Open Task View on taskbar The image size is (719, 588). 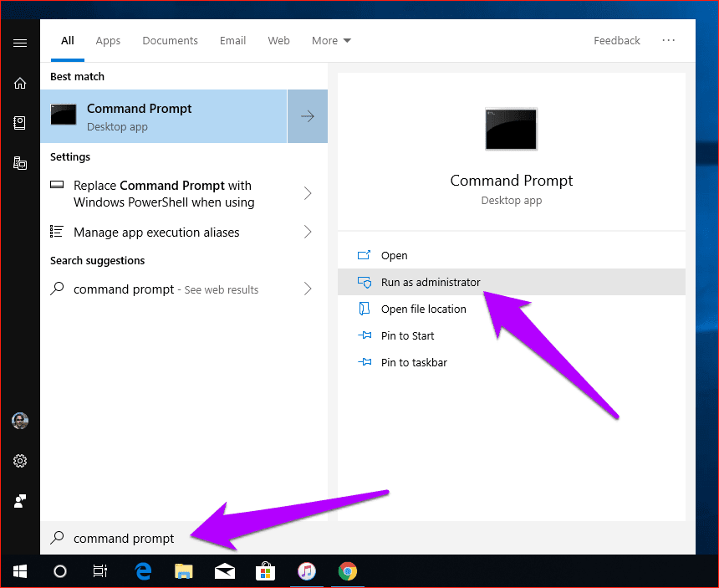[100, 571]
